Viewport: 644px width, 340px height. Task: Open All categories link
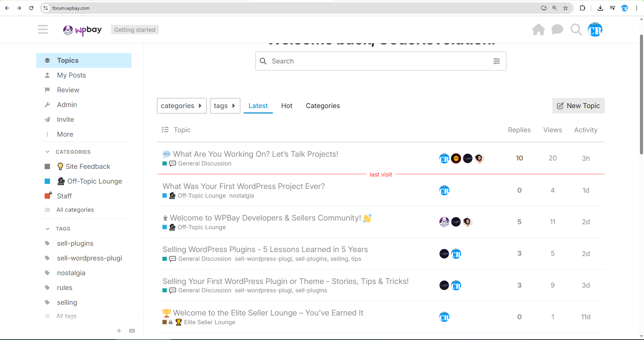[x=75, y=210]
